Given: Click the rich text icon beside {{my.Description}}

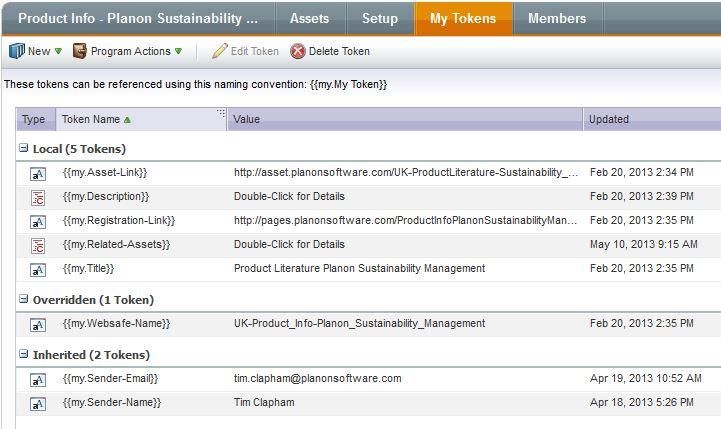Looking at the screenshot, I should (x=37, y=197).
